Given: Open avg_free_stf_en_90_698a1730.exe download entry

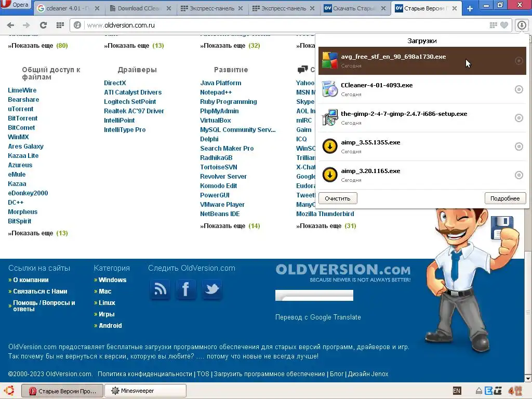Looking at the screenshot, I should [x=422, y=61].
